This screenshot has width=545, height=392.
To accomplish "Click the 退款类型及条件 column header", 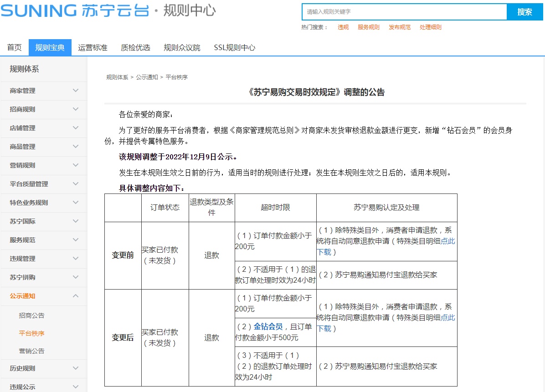I will 212,207.
